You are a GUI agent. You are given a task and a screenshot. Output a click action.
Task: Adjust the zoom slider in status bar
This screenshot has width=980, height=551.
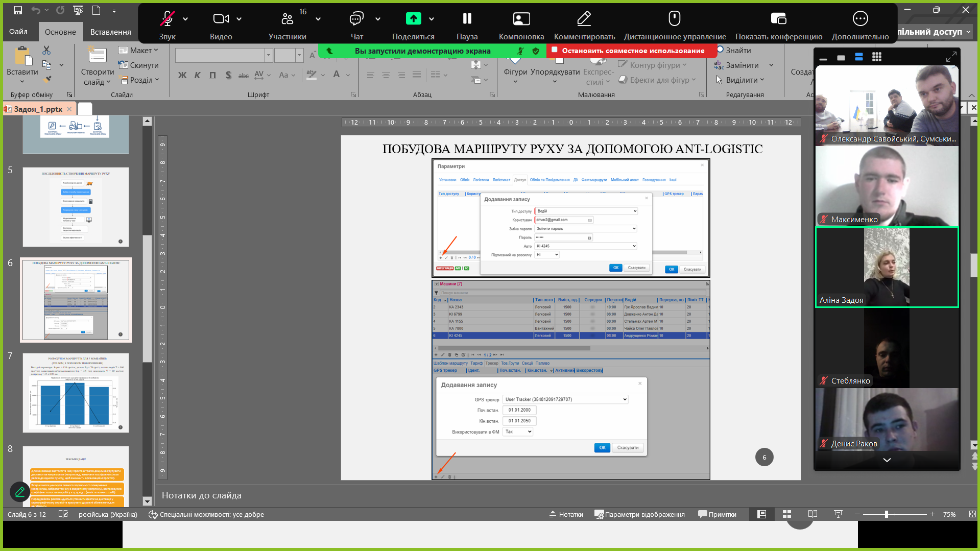[887, 514]
